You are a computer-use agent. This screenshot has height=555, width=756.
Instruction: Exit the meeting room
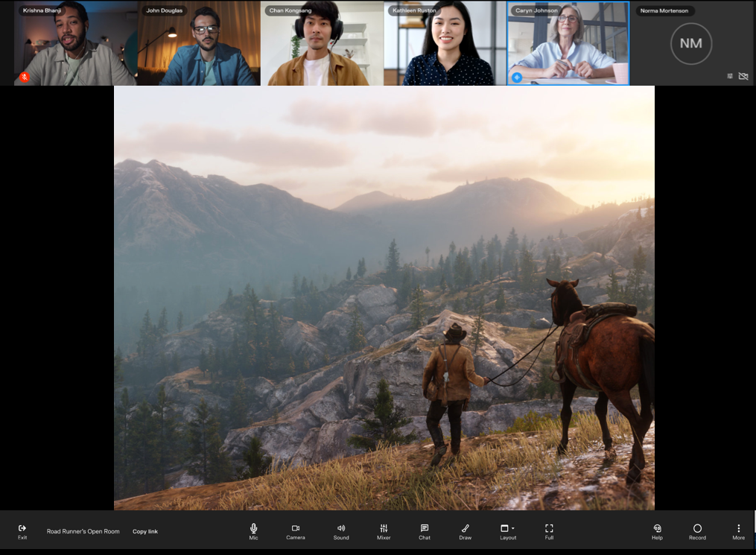(x=22, y=531)
